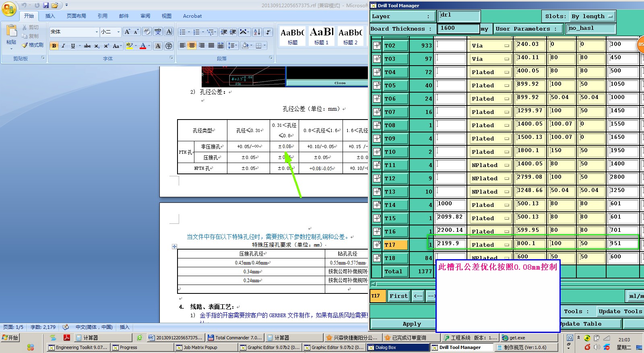Open the 页面布局 ribbon tab
Image resolution: width=644 pixels, height=353 pixels.
76,16
